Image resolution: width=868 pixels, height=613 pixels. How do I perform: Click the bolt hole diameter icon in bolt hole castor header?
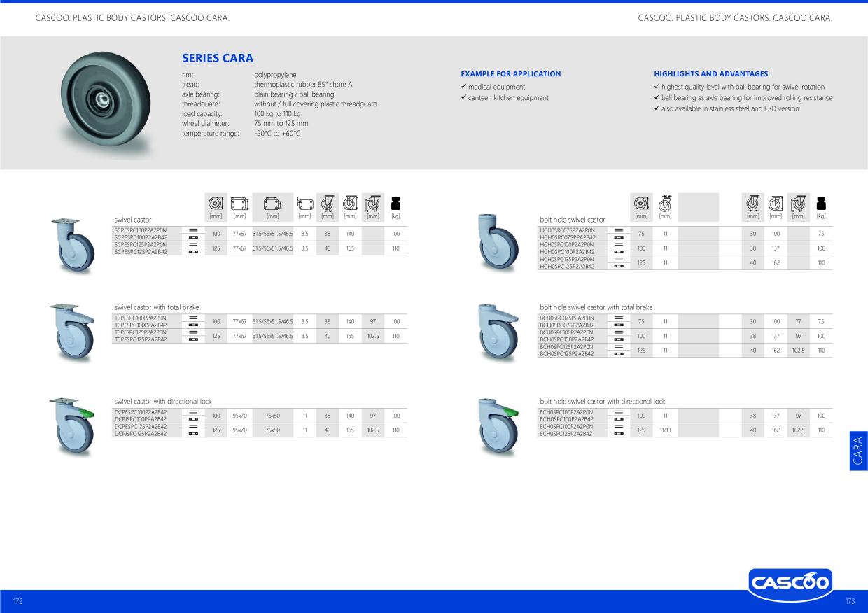pos(665,203)
